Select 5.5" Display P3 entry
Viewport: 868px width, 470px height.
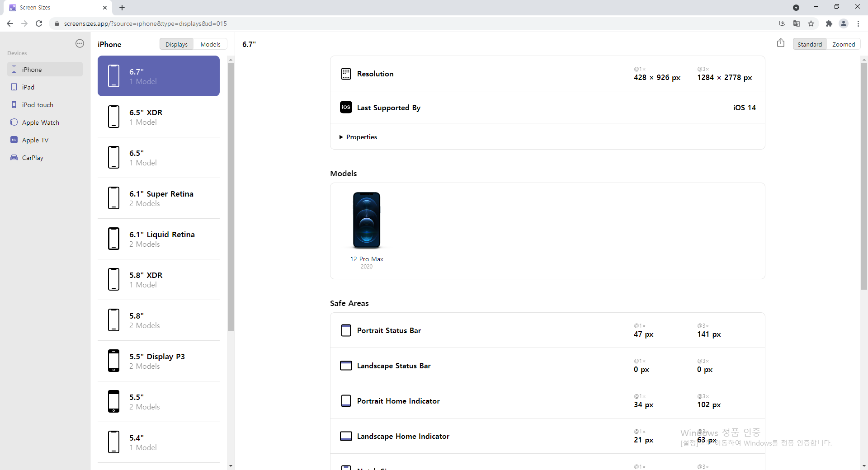point(159,361)
